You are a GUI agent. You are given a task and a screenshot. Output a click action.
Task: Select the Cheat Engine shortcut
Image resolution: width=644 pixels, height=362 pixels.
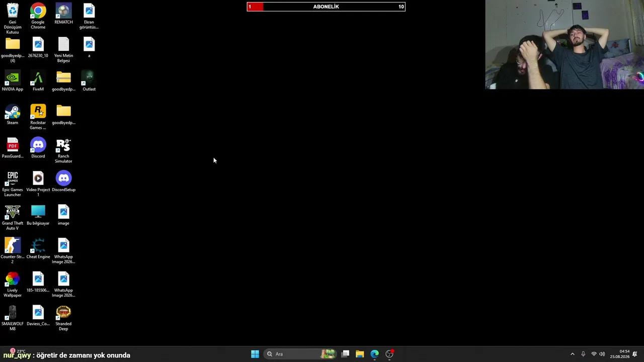(38, 249)
